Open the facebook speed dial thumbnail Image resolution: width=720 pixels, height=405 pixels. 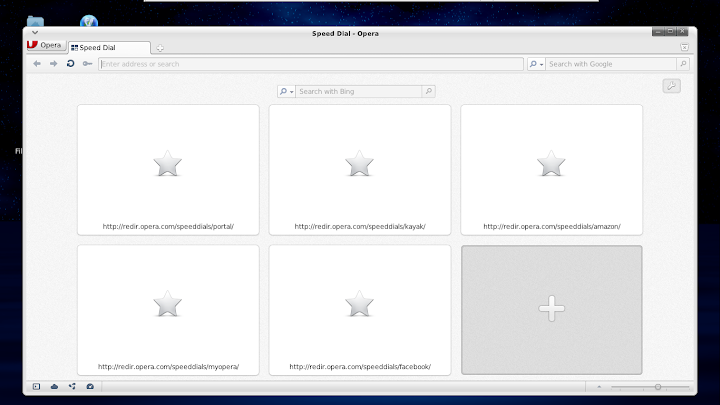[x=360, y=310]
